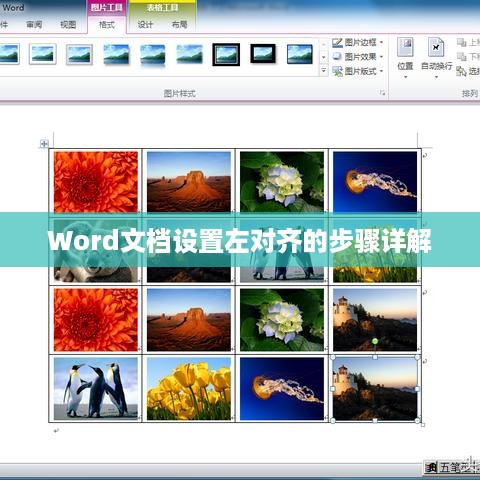Apply the simple white frame picture style
The height and width of the screenshot is (480, 480).
[43, 54]
